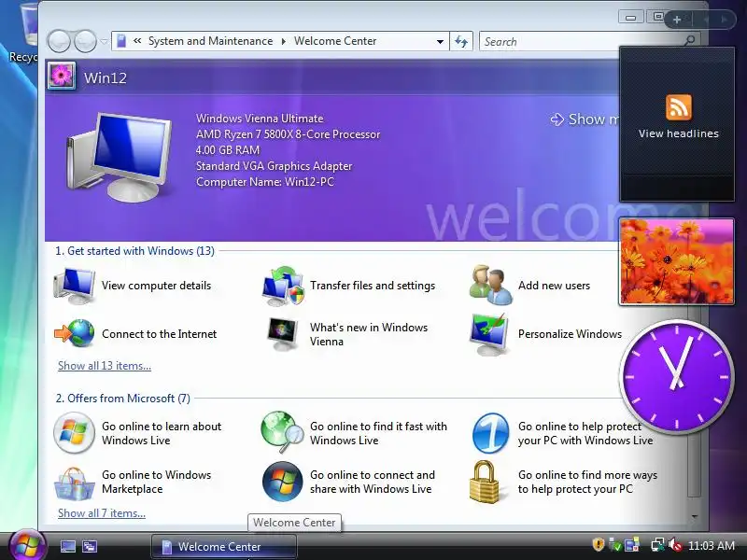
Task: Open the Windows Live OneCare protect icon
Action: point(490,433)
